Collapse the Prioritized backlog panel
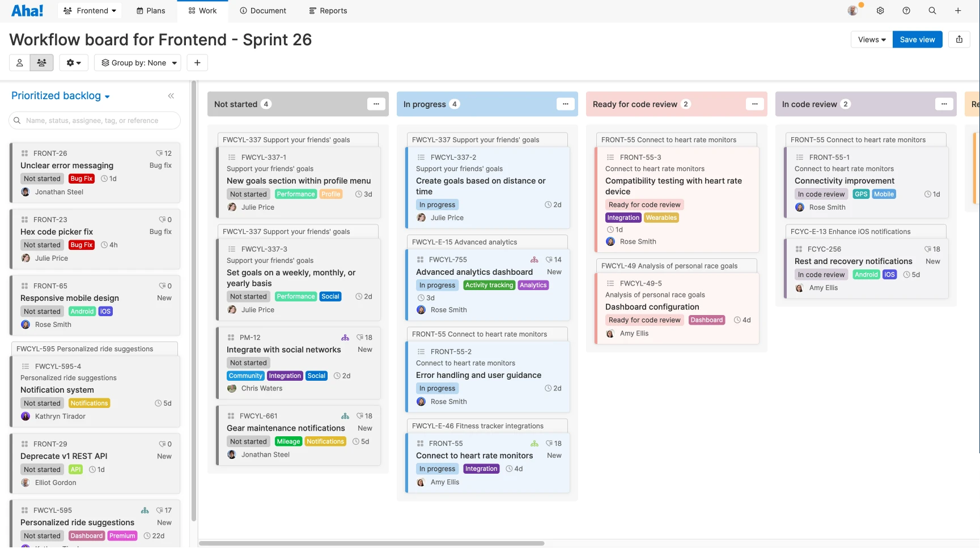 171,96
